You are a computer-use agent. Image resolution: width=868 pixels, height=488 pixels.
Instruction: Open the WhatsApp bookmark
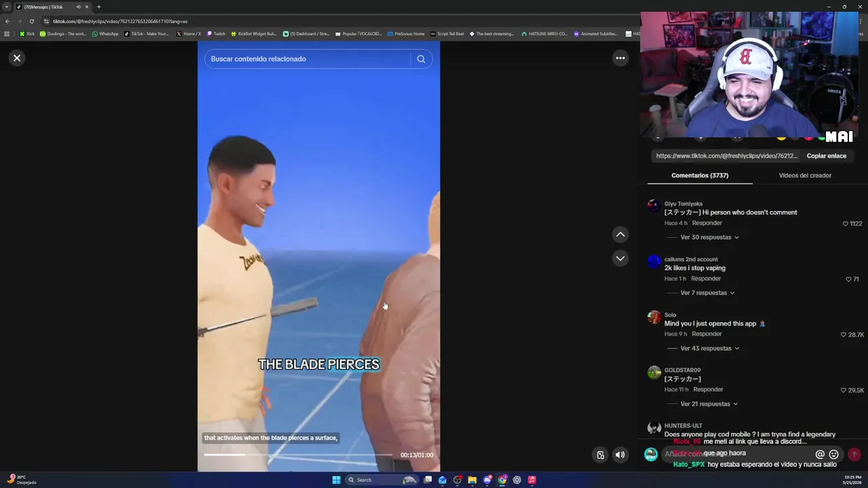(105, 34)
